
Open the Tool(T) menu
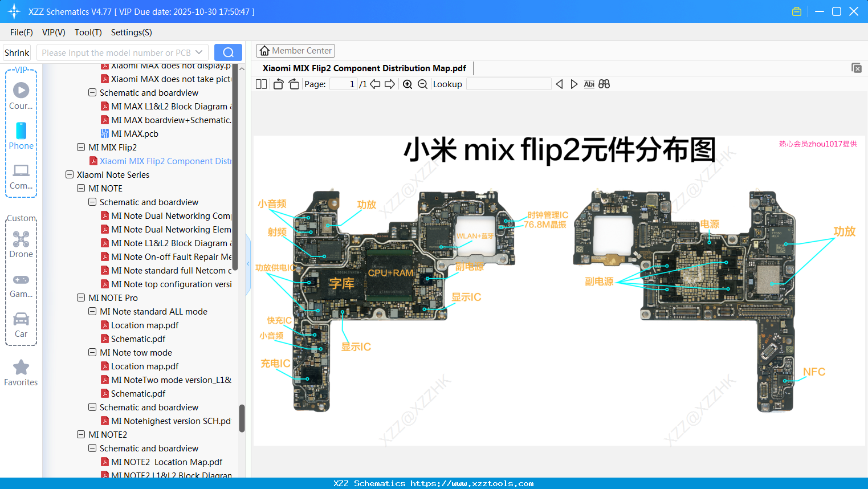tap(88, 32)
